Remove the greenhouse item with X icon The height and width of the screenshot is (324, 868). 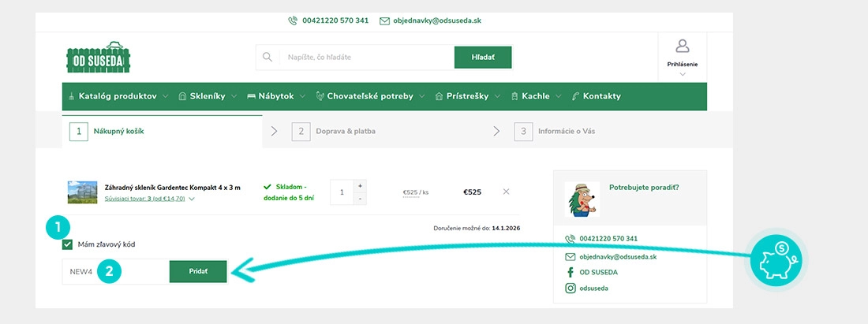point(506,192)
